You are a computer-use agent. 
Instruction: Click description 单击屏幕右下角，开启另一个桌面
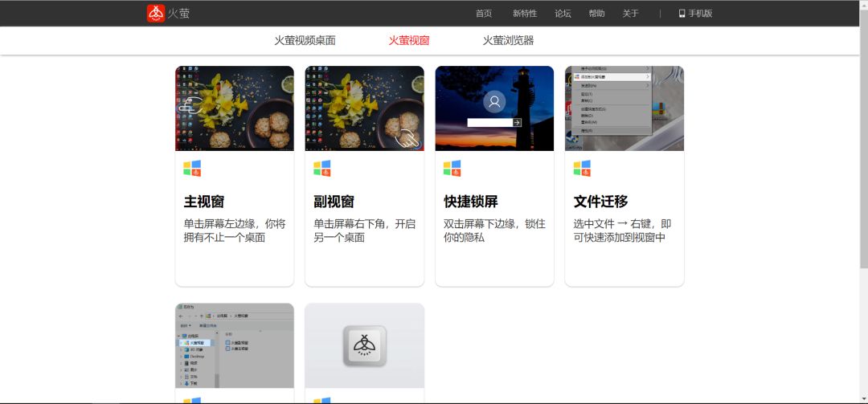pyautogui.click(x=364, y=231)
